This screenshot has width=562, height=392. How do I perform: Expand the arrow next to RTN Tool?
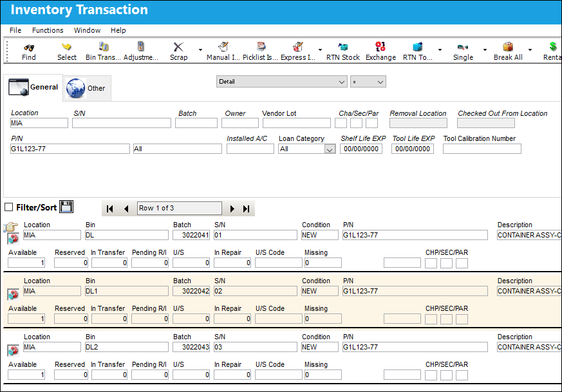click(x=440, y=50)
